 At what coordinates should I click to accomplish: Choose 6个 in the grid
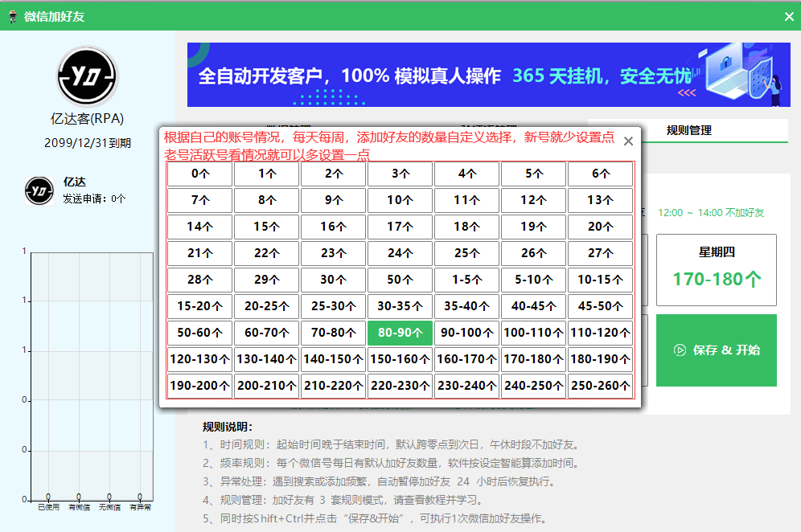(x=600, y=174)
